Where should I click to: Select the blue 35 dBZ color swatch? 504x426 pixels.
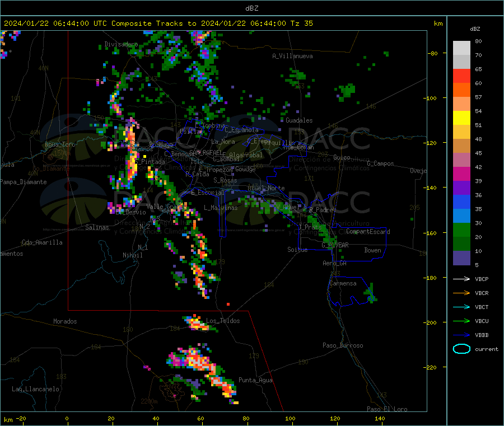pos(461,202)
